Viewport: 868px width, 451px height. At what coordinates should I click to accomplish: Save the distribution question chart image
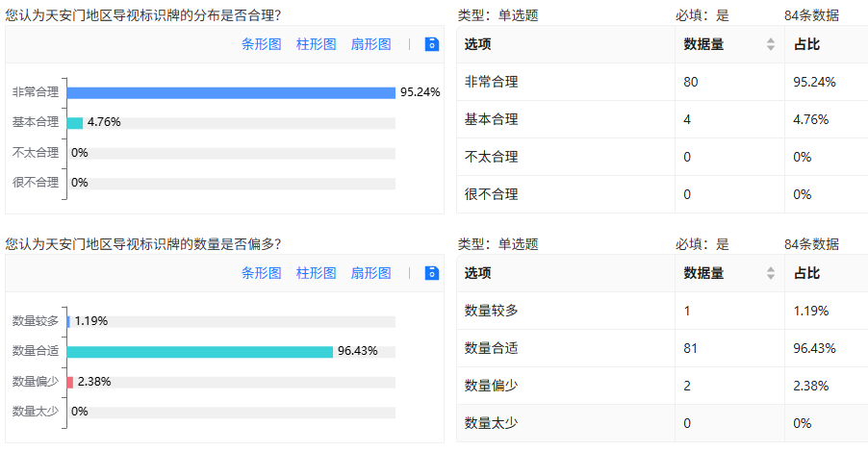click(x=432, y=44)
